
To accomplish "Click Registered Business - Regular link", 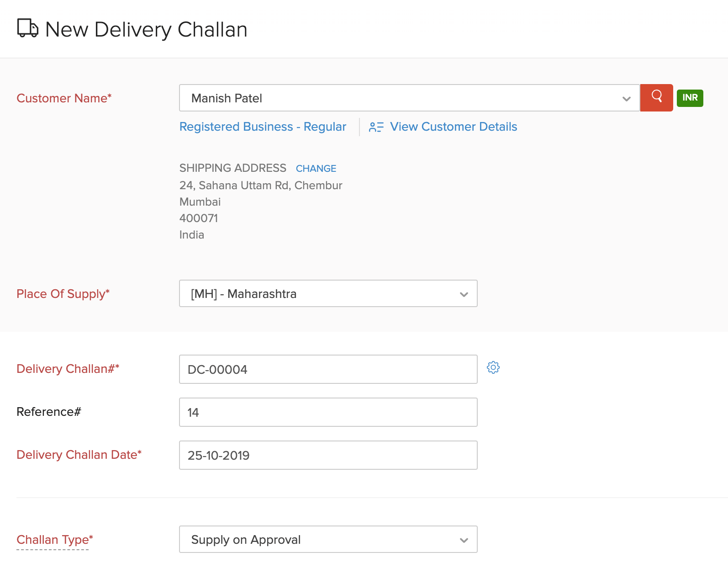I will [x=263, y=127].
